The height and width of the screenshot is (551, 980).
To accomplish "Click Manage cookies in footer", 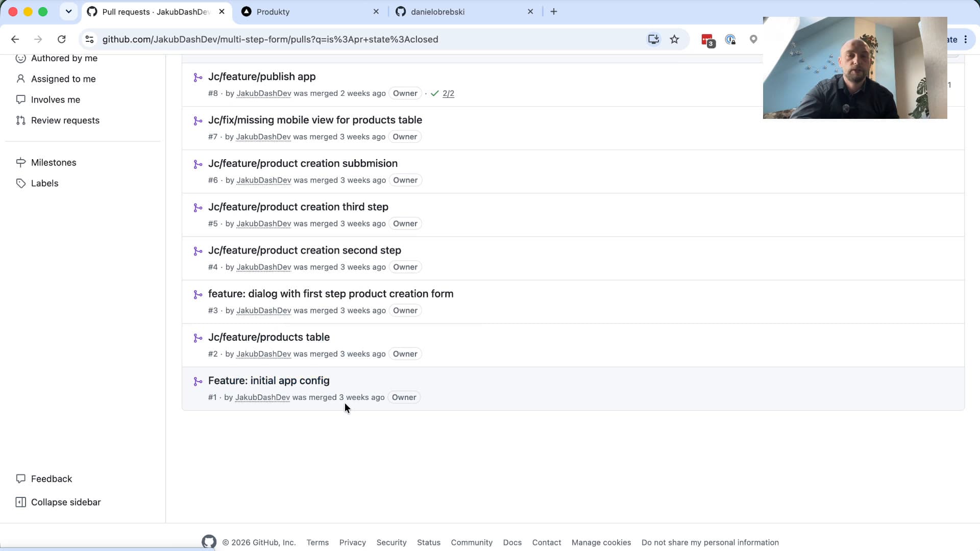I will (x=601, y=542).
